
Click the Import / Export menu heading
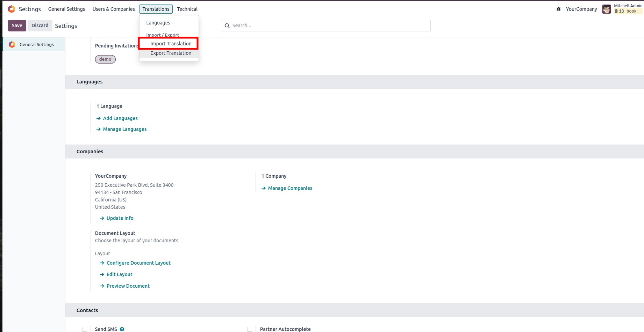pos(163,35)
